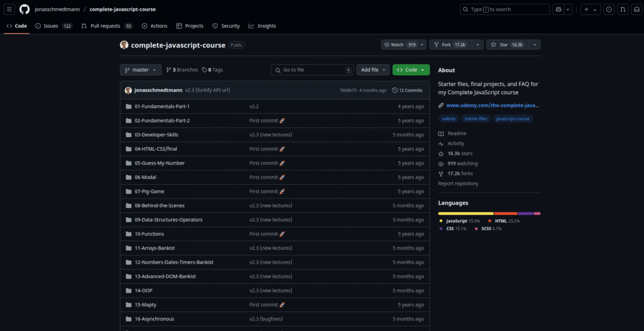Image resolution: width=644 pixels, height=331 pixels.
Task: Open the Projects tab
Action: click(x=190, y=26)
